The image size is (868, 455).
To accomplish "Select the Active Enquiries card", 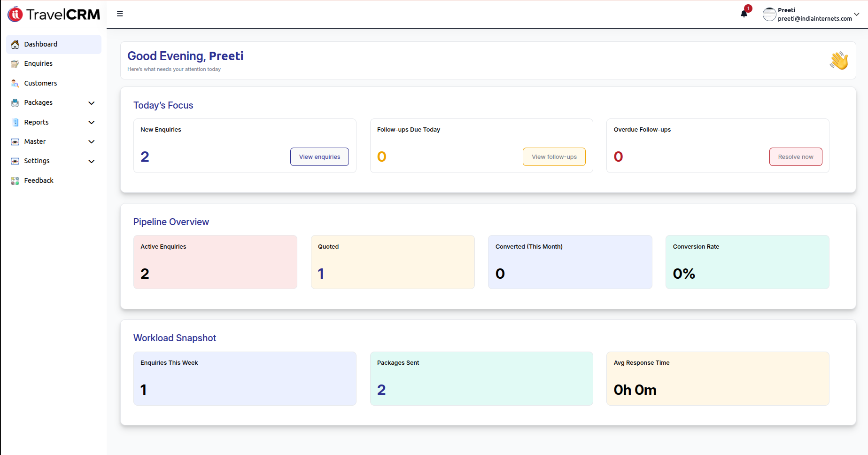I will [215, 262].
